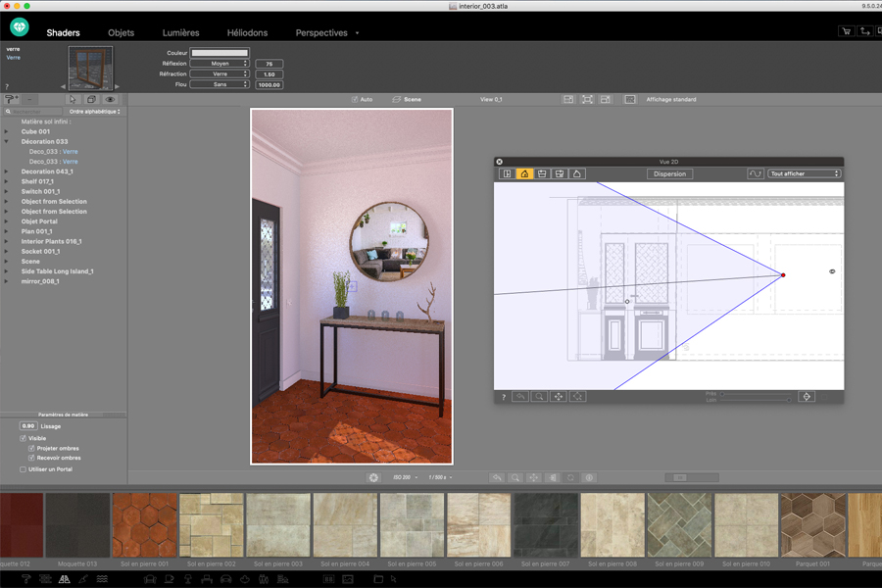This screenshot has height=588, width=882.
Task: Select the front view icon in Vue 2D
Action: [542, 173]
